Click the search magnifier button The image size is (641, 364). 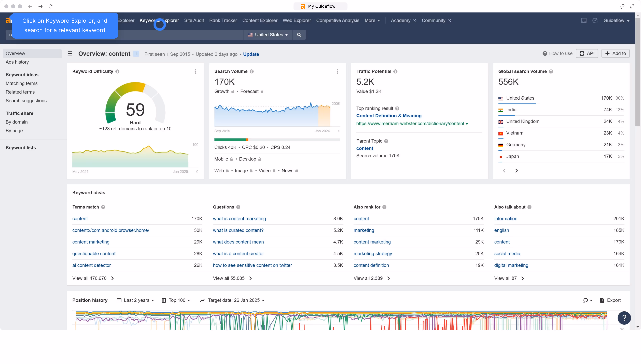pos(299,35)
